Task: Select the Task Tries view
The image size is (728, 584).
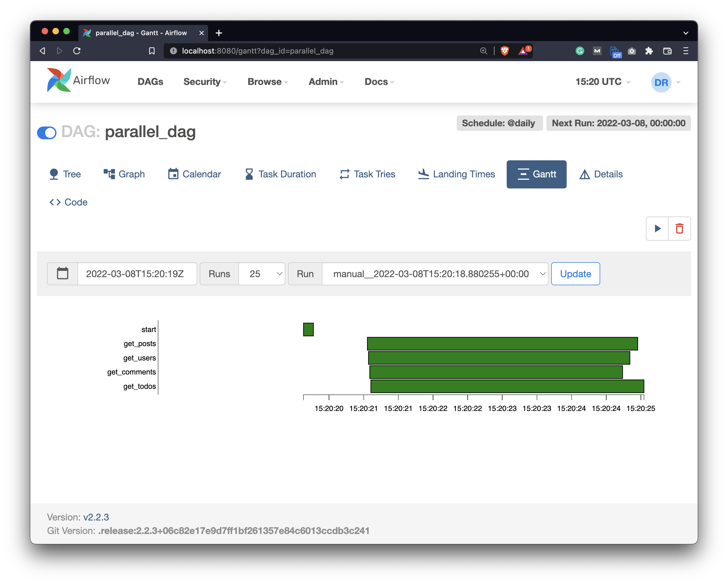Action: coord(367,174)
